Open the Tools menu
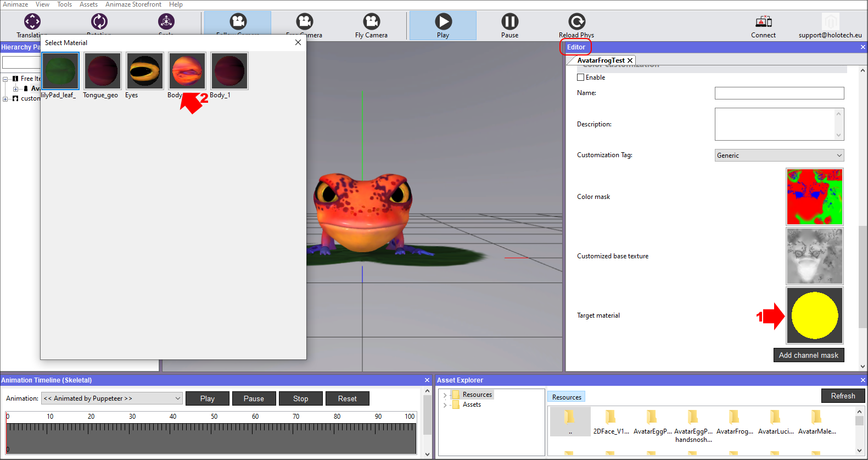The width and height of the screenshot is (868, 460). click(x=64, y=4)
